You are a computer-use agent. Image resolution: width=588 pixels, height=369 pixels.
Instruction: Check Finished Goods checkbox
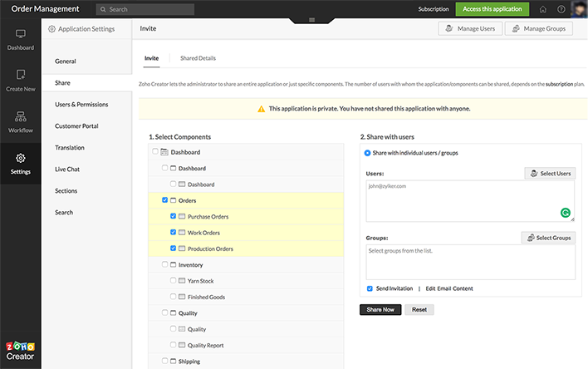coord(173,296)
